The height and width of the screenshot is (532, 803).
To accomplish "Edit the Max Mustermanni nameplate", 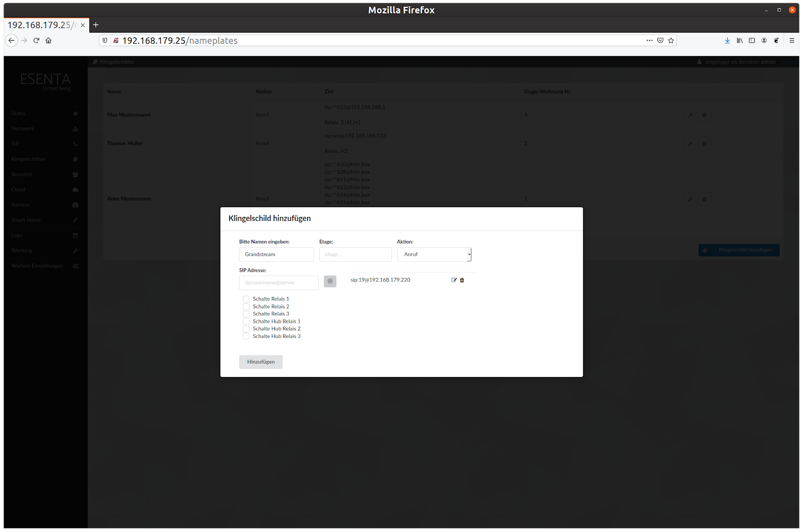I will click(690, 115).
